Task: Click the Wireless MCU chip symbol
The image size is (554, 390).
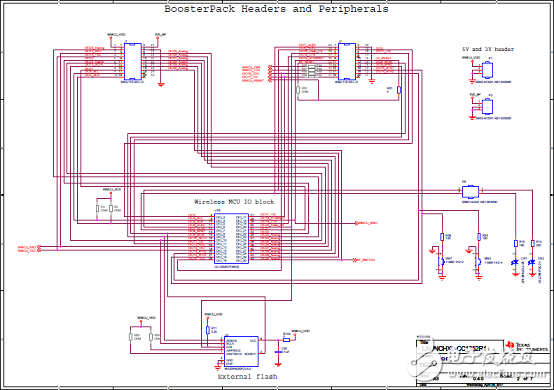Action: coord(231,238)
